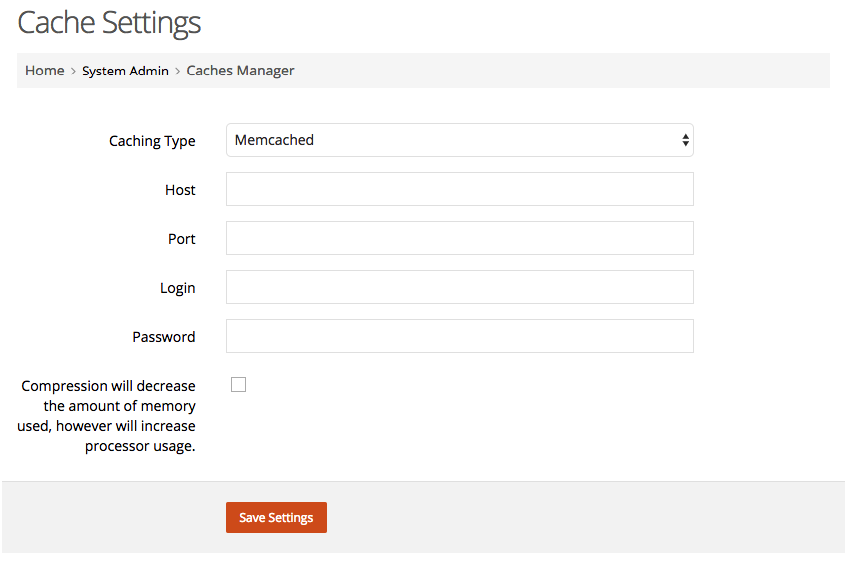This screenshot has width=845, height=573.
Task: Select Caches Manager breadcrumb item
Action: pyautogui.click(x=240, y=71)
